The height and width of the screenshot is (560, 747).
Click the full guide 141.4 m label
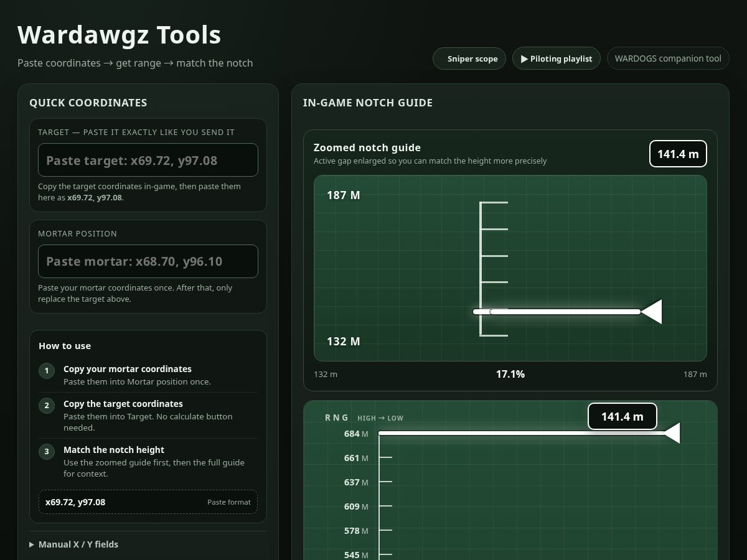tap(622, 417)
